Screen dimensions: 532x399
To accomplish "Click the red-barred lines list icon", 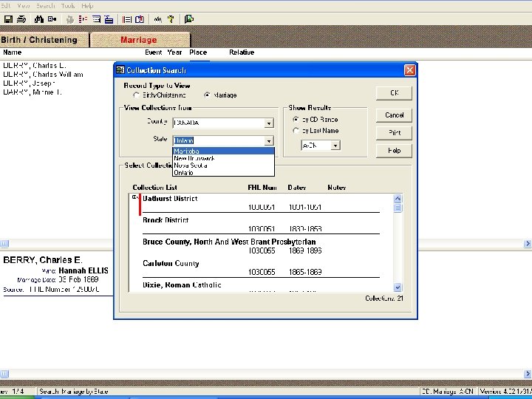I will coord(127,19).
